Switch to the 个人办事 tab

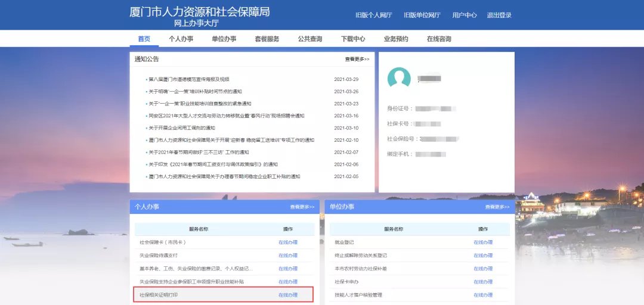181,39
